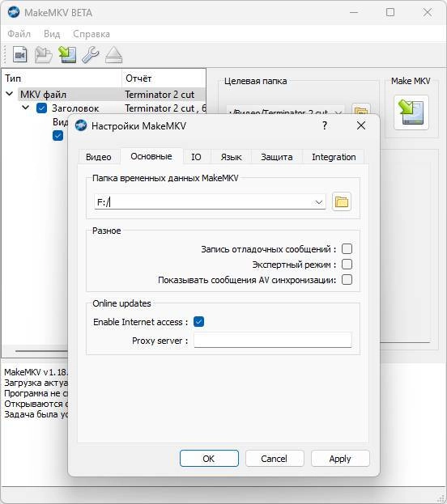The width and height of the screenshot is (447, 504).
Task: Click log line starting MakeMKV v1.18
Action: pyautogui.click(x=36, y=372)
